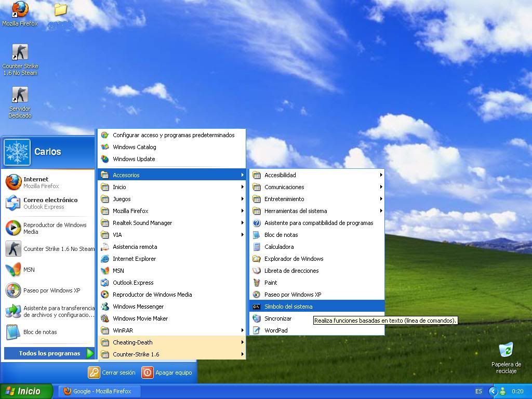Image resolution: width=532 pixels, height=399 pixels.
Task: Expand the Inicio programs folder
Action: click(x=171, y=187)
